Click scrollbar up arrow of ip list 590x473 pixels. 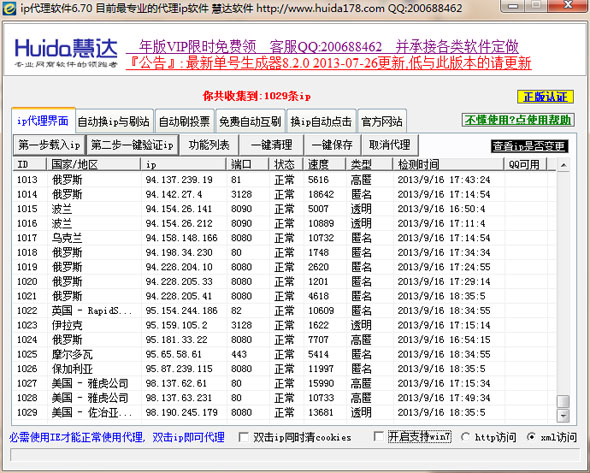point(563,165)
